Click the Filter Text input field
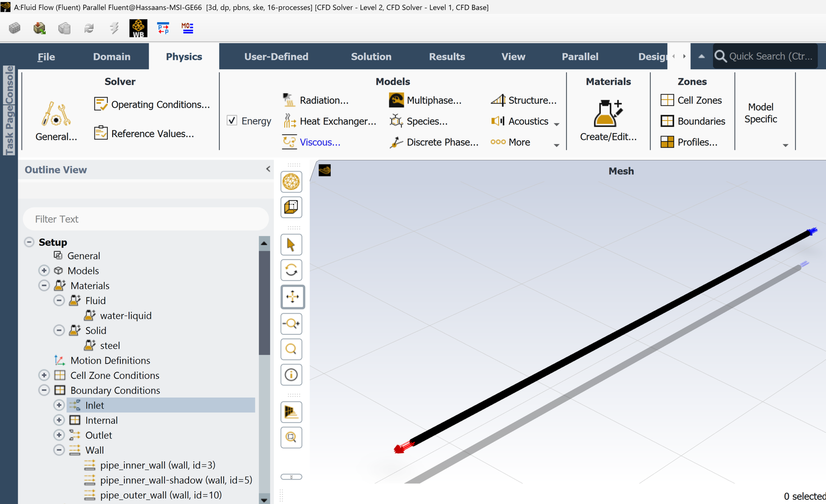This screenshot has width=826, height=504. [x=146, y=219]
